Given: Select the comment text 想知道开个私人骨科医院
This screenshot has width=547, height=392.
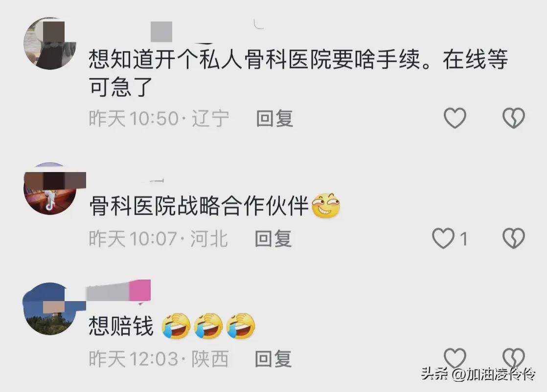Looking at the screenshot, I should click(210, 59).
